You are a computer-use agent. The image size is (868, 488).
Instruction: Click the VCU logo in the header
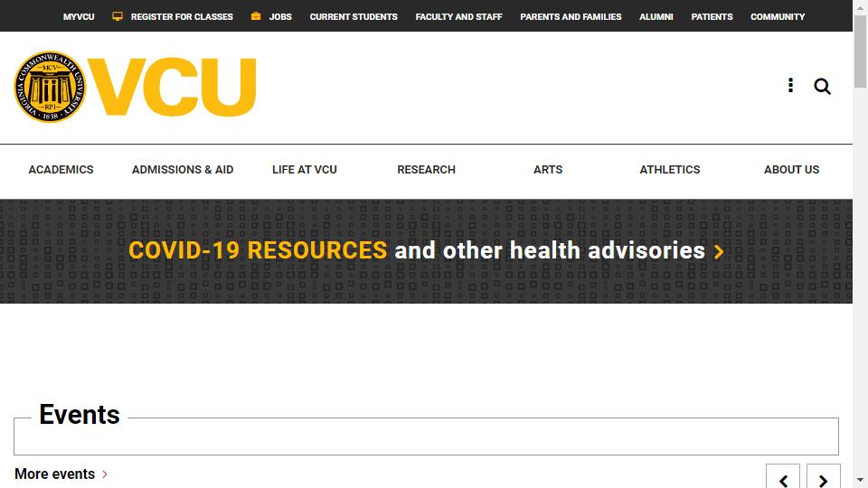coord(136,87)
